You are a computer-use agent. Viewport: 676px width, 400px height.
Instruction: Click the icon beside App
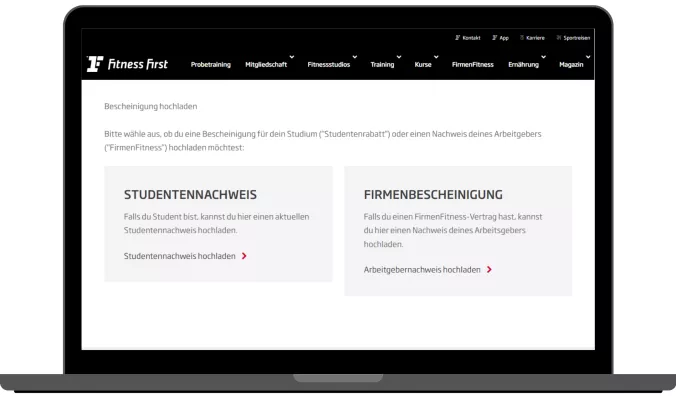click(494, 37)
